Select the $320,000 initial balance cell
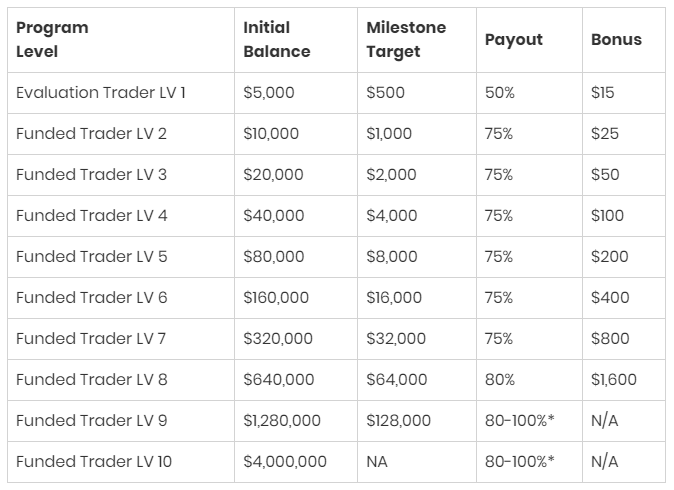This screenshot has width=674, height=490. click(x=278, y=339)
